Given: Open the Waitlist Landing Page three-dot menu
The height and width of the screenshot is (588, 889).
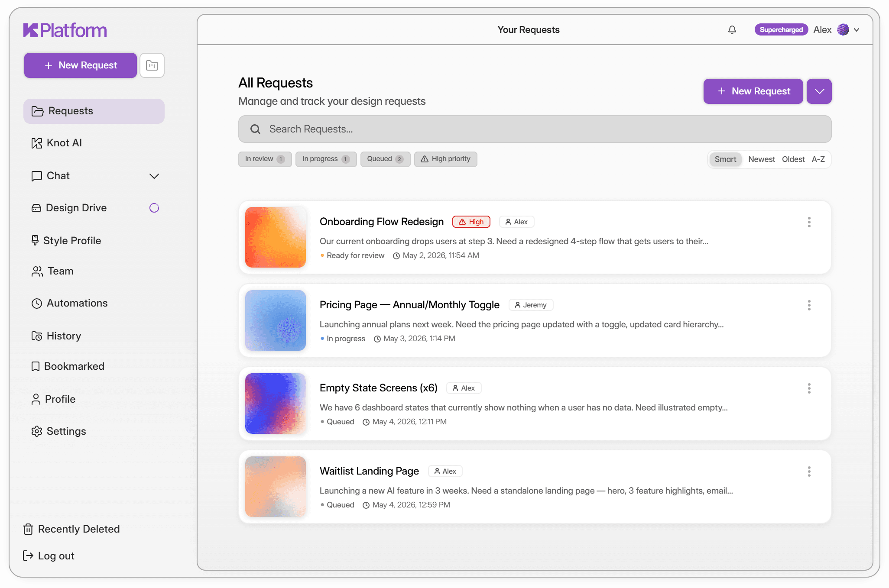Looking at the screenshot, I should pyautogui.click(x=809, y=472).
